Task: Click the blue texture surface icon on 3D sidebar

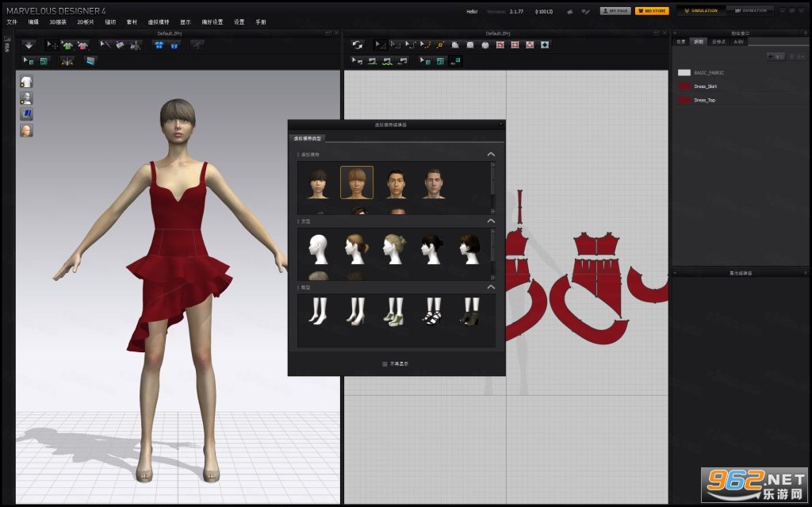Action: [x=26, y=114]
